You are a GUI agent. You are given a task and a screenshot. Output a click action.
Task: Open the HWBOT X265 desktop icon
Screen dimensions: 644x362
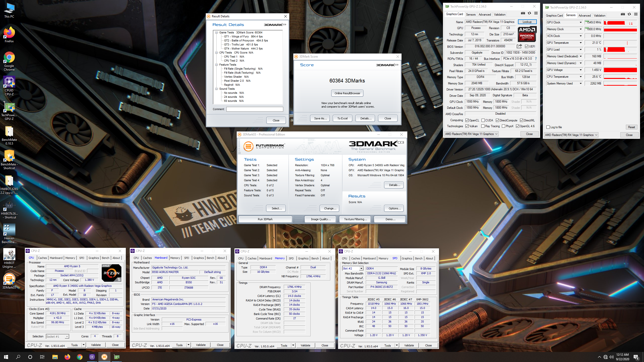pyautogui.click(x=9, y=184)
